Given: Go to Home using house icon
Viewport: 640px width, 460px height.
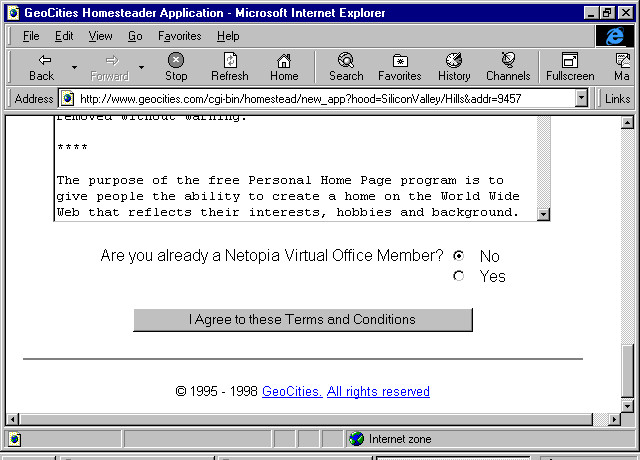Looking at the screenshot, I should 284,61.
